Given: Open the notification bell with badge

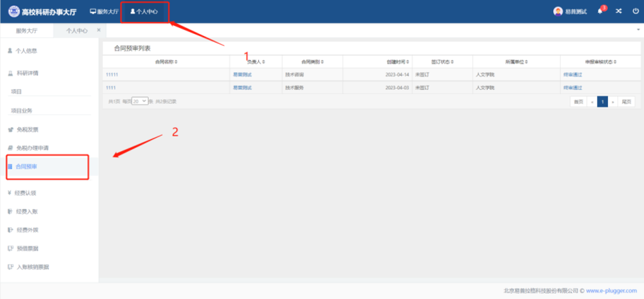Looking at the screenshot, I should coord(600,12).
